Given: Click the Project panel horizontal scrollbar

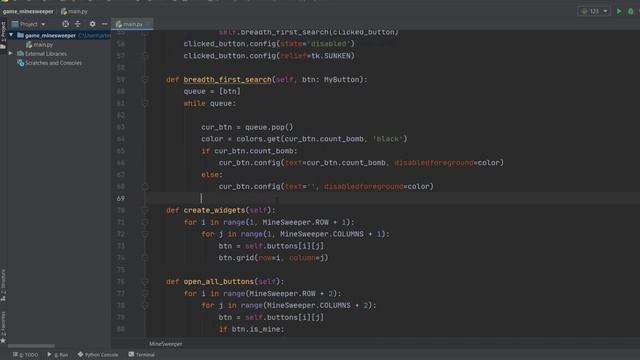Looking at the screenshot, I should coord(31,346).
